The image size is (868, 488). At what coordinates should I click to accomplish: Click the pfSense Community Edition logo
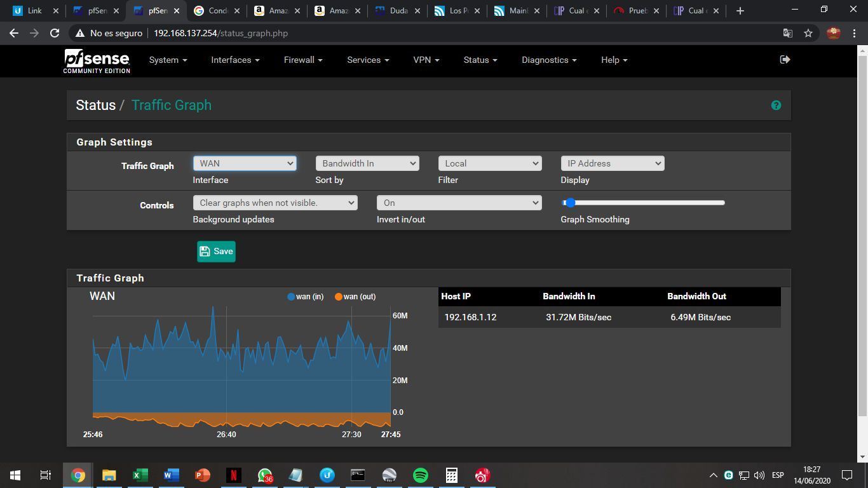coord(97,61)
